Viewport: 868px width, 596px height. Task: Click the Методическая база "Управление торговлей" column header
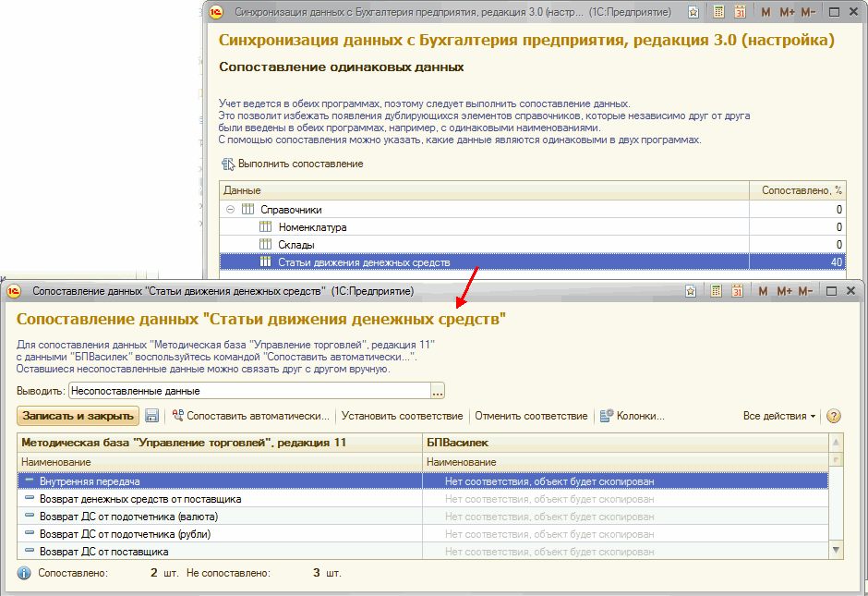(x=220, y=443)
